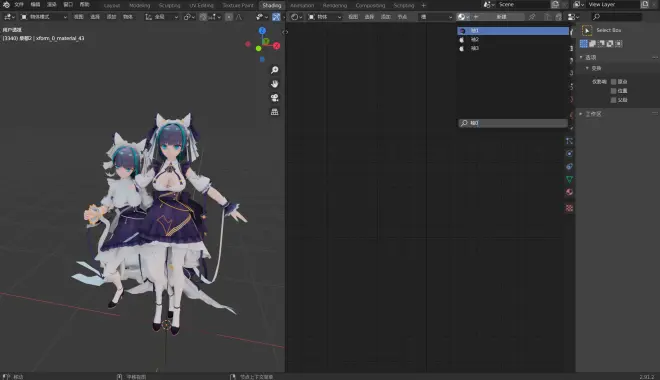Choose the Extend selection mode icon
The height and width of the screenshot is (380, 660).
tap(592, 43)
